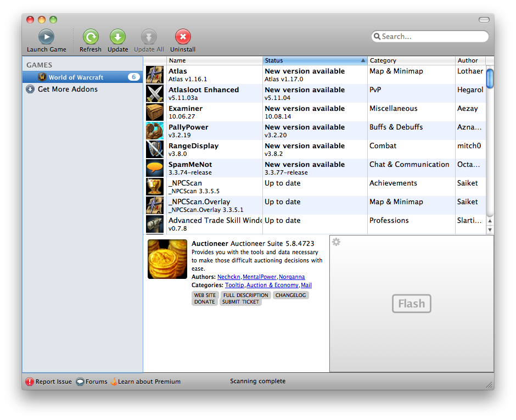516x420 pixels.
Task: Click the Atlasloot Enhanced crossed swords icon
Action: click(155, 93)
